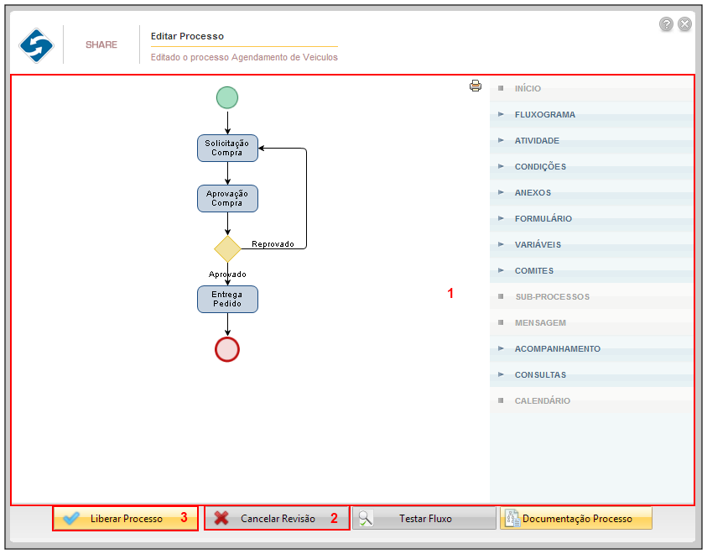The image size is (707, 554).
Task: Expand the arrow beside VARIÁVEIS
Action: coord(500,244)
